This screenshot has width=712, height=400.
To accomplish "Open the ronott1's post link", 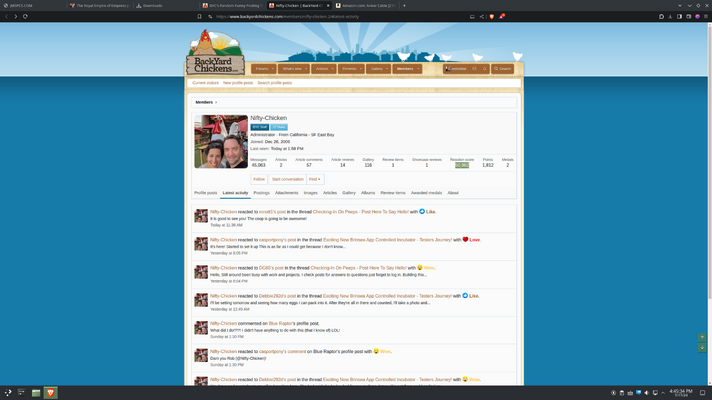I will click(272, 212).
